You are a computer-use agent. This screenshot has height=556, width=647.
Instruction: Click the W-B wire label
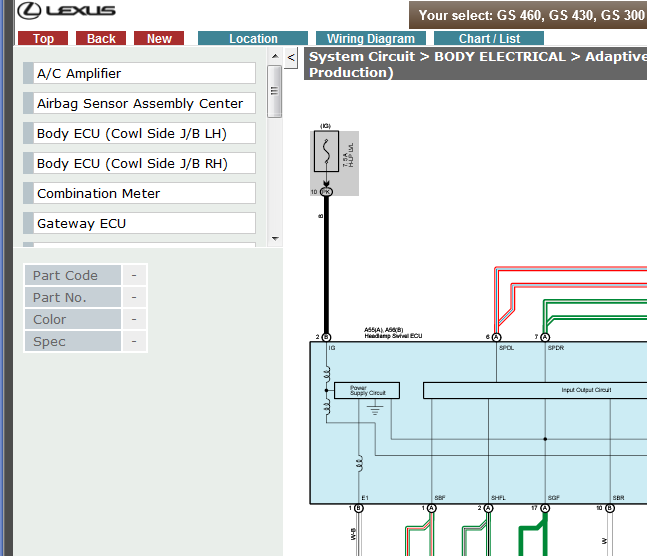pyautogui.click(x=353, y=534)
